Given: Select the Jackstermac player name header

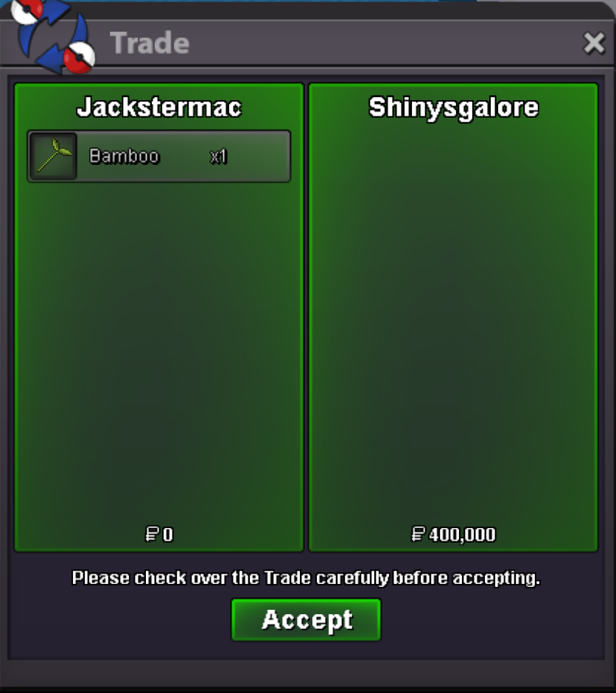Looking at the screenshot, I should (159, 108).
